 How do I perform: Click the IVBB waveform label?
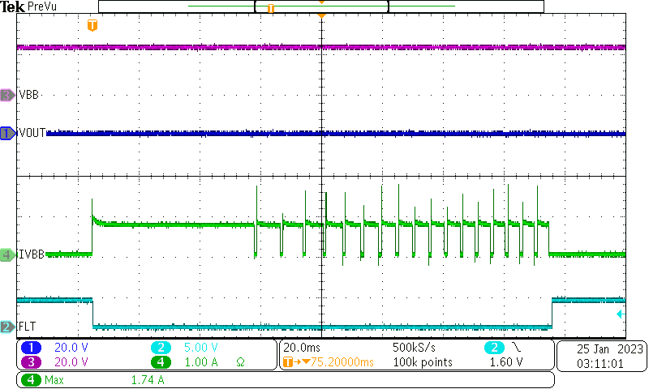32,255
